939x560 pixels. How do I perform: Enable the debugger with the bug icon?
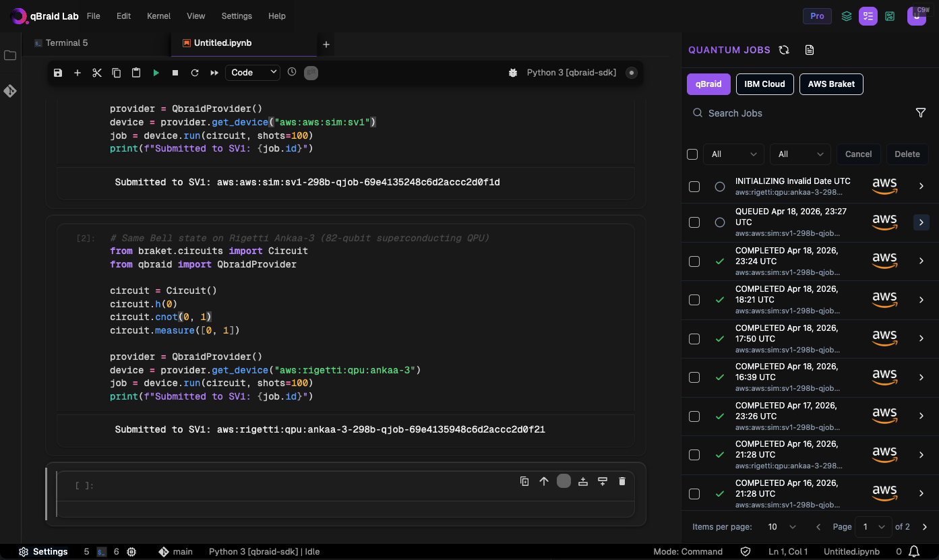[x=513, y=72]
